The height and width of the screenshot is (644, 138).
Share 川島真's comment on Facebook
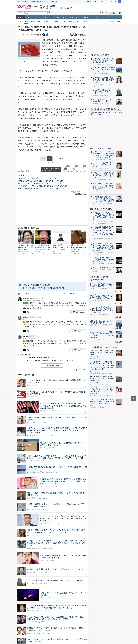coord(28,331)
